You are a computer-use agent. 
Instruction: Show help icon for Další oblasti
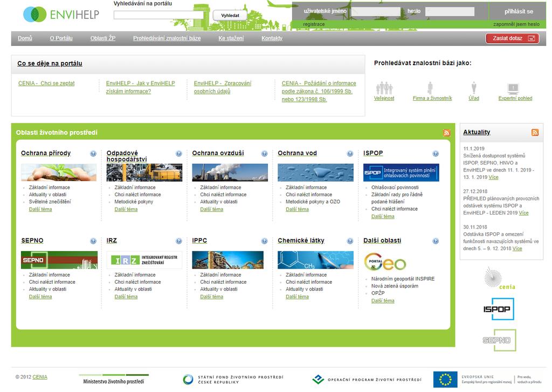436,241
